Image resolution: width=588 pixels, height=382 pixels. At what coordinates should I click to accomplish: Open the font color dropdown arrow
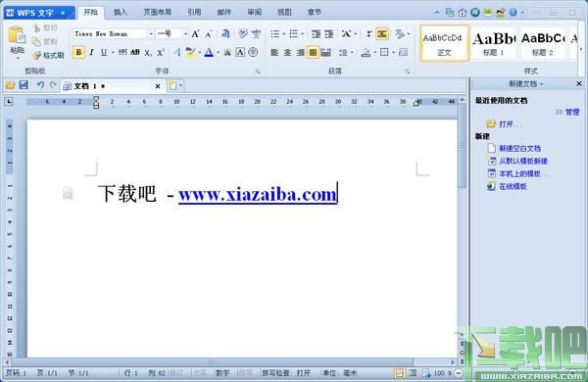[x=218, y=53]
